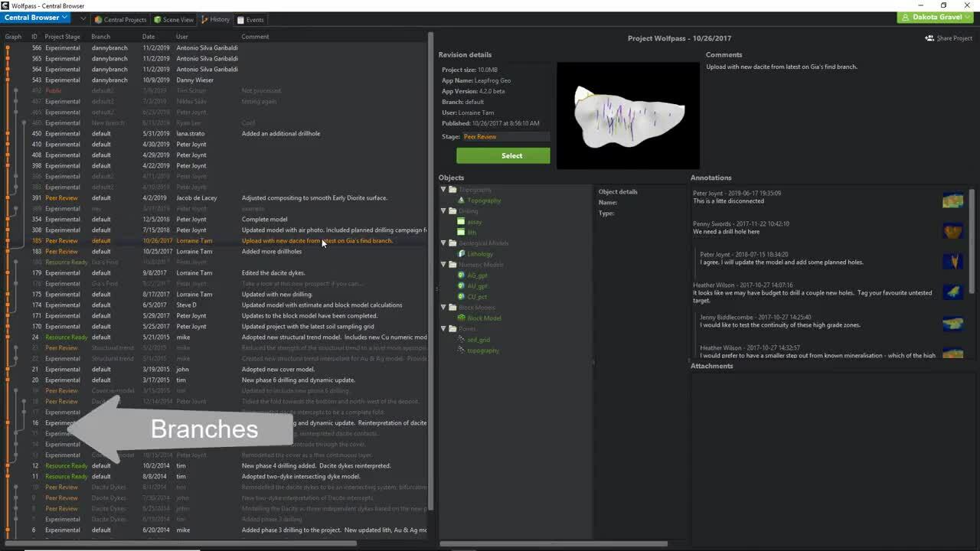Click the soil_grid points icon
This screenshot has width=980, height=551.
(x=461, y=340)
